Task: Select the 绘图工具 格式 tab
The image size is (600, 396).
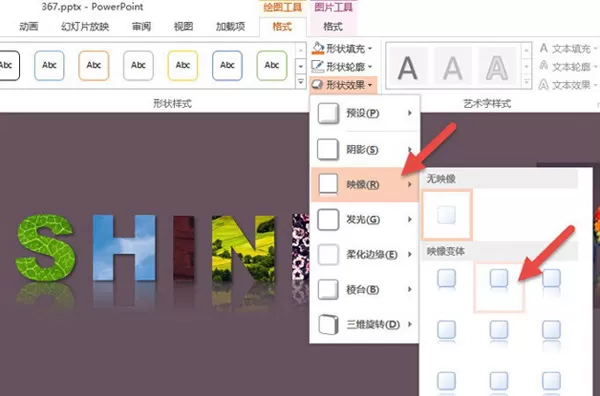Action: 282,26
